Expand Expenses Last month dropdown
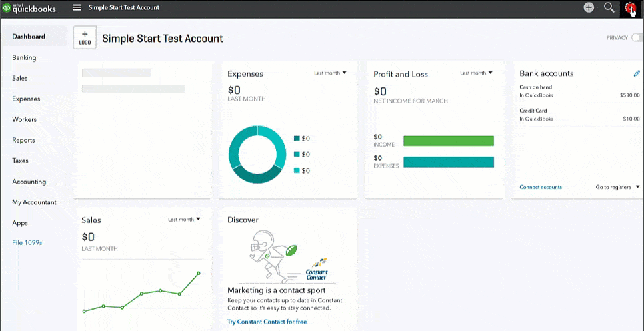644x331 pixels. tap(330, 73)
